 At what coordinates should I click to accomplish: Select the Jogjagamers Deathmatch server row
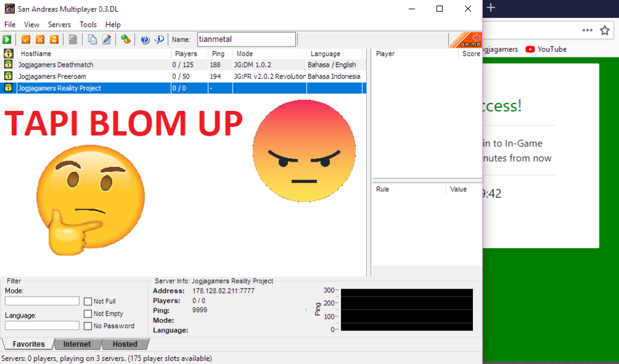[183, 65]
